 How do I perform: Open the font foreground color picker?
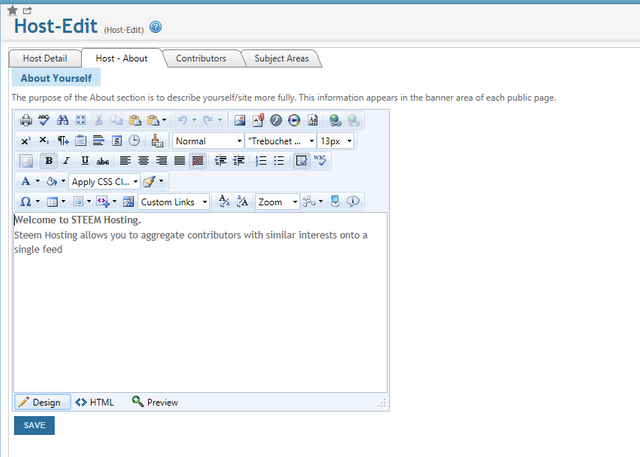click(25, 181)
